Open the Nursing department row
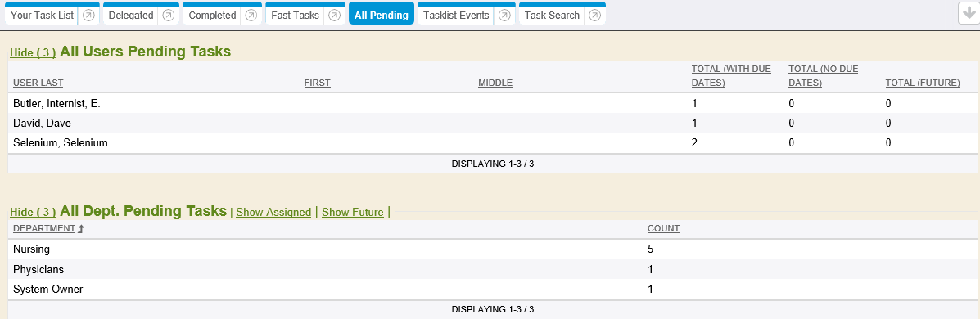The height and width of the screenshot is (319, 980). tap(493, 249)
